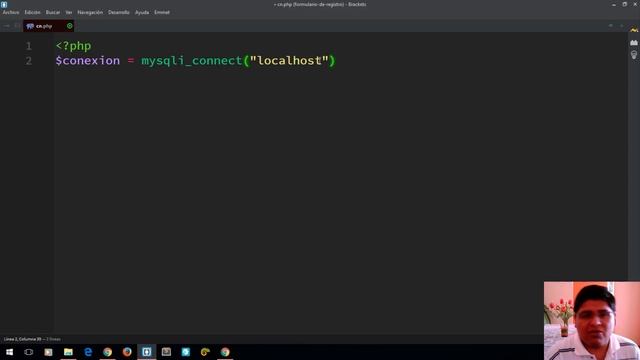The width and height of the screenshot is (640, 360).
Task: Click the lightbulb icon in right sidebar
Action: click(x=634, y=55)
